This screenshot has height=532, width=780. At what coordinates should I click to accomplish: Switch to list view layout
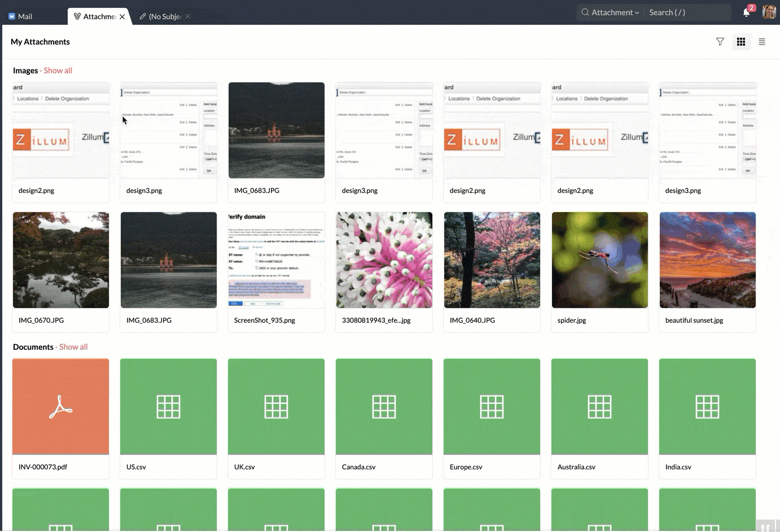[x=762, y=42]
